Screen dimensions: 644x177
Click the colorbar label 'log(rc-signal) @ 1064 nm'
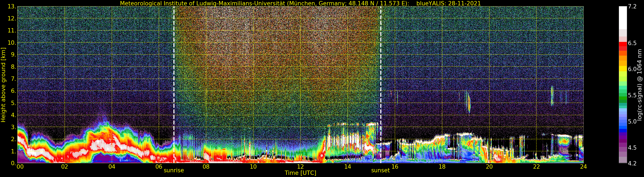point(639,85)
